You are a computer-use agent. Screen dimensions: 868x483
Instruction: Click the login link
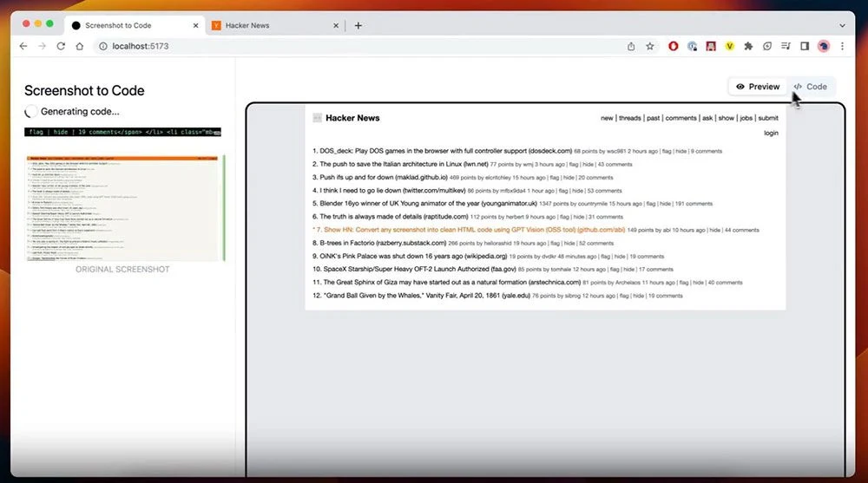771,134
